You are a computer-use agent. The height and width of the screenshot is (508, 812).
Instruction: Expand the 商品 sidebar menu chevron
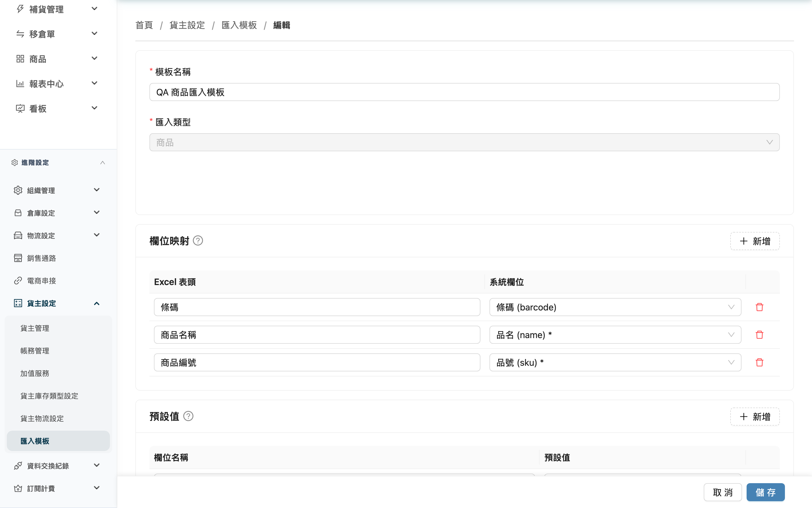pos(95,58)
